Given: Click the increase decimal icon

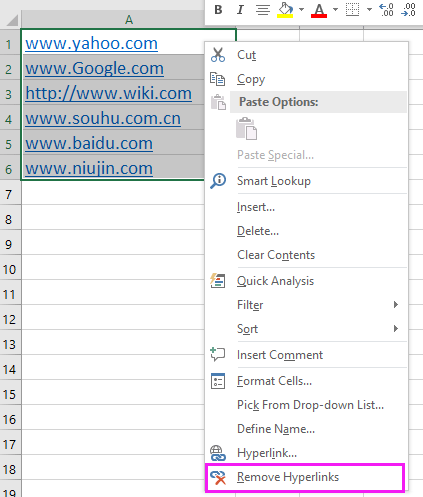Looking at the screenshot, I should pyautogui.click(x=387, y=10).
